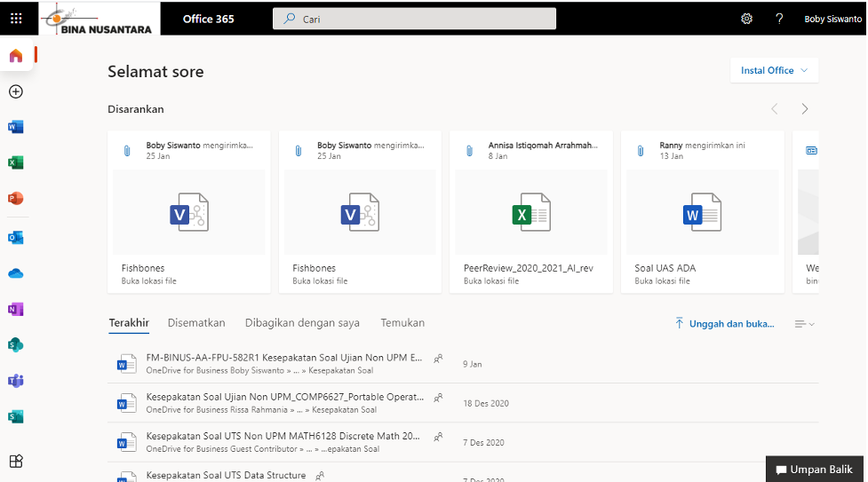This screenshot has width=868, height=482.
Task: Open FM-BINUS-AA-FPU-582R1 Kesepakatan Soal document
Action: click(x=284, y=358)
